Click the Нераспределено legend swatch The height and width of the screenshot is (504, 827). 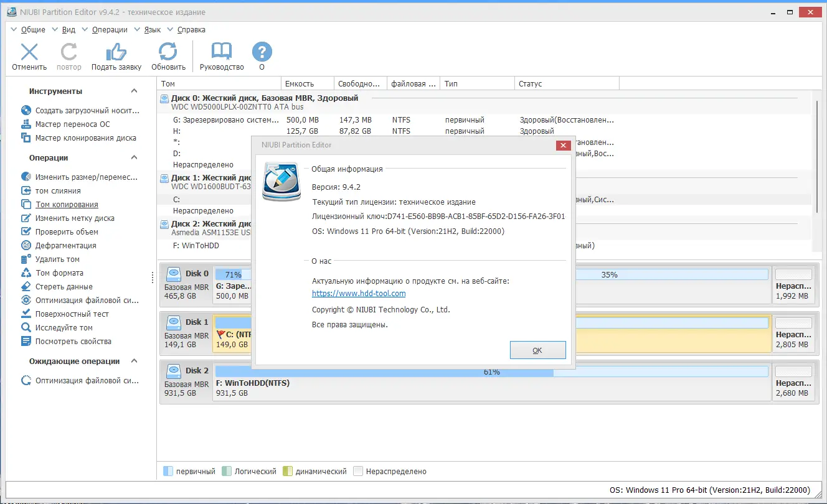358,472
